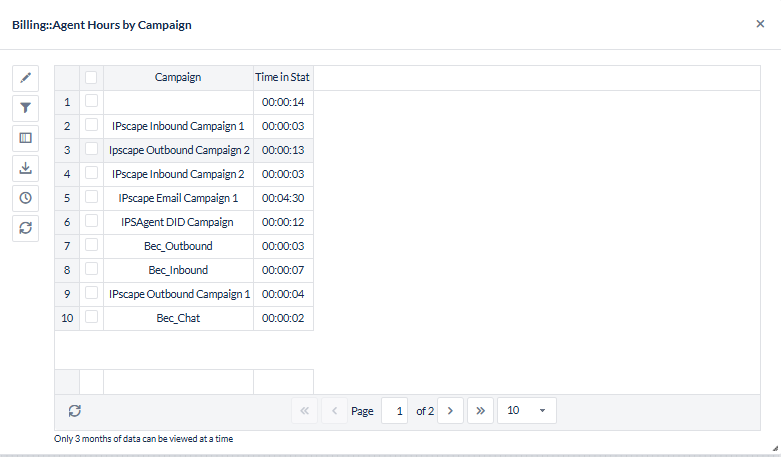Tick IPSAgent DID Campaign checkbox
Viewport: 781px width, 457px height.
(x=91, y=221)
